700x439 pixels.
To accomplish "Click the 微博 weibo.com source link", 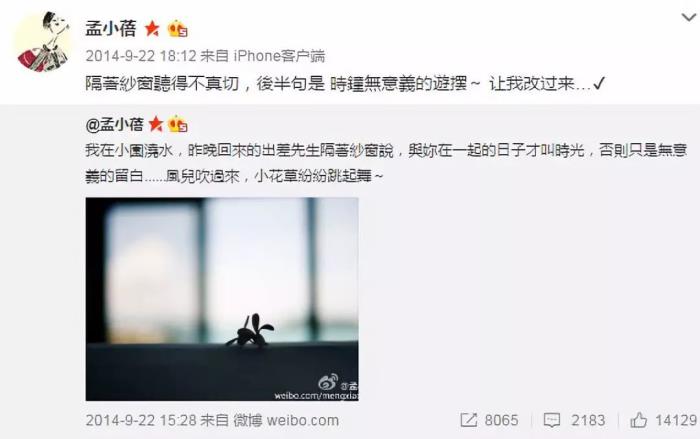I will point(286,420).
